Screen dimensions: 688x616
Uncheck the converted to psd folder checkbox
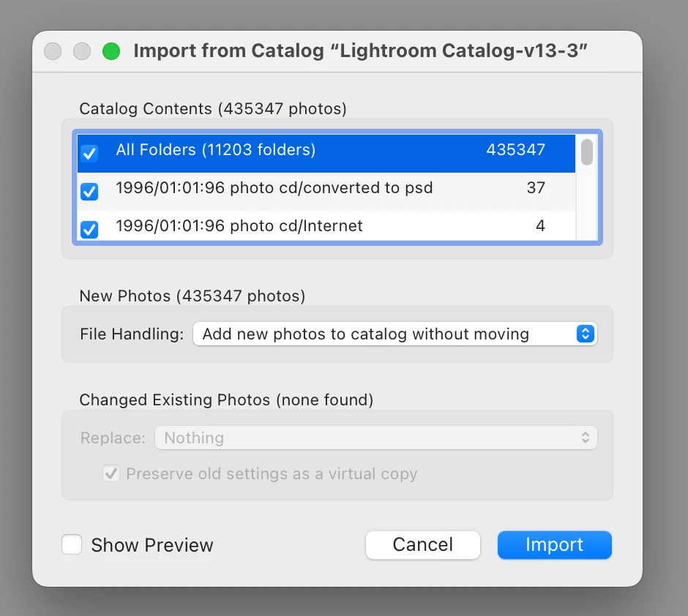(89, 192)
